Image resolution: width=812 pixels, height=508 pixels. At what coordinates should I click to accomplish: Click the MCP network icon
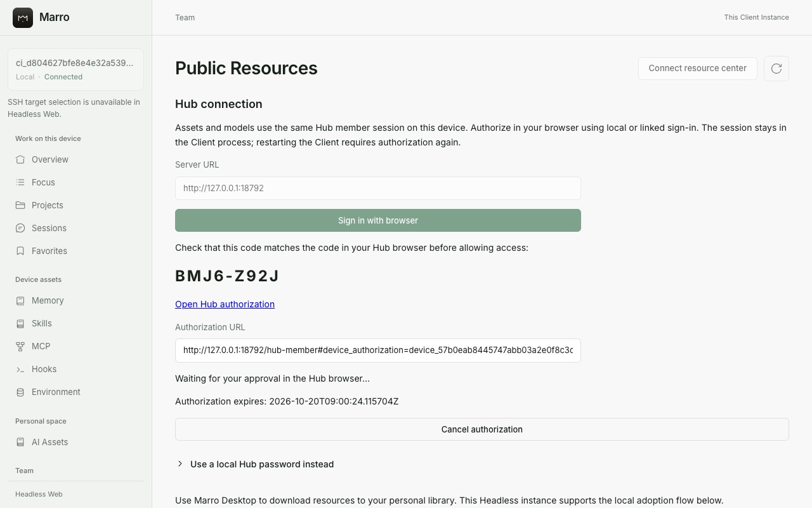(20, 346)
